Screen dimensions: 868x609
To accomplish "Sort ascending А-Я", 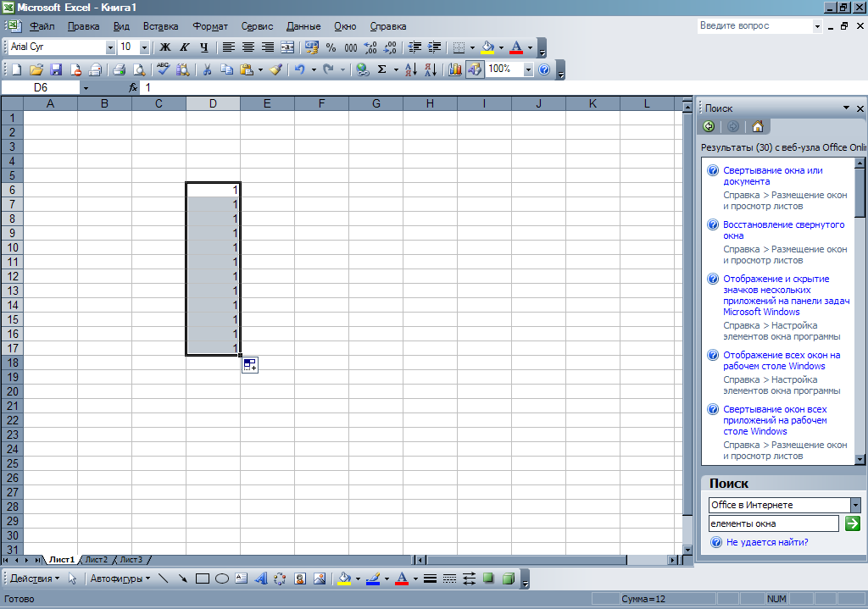I will [x=411, y=69].
